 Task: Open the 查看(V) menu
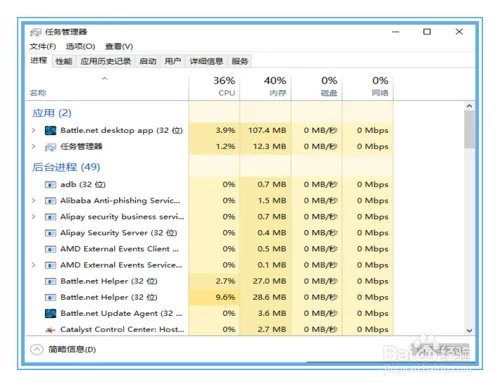pos(119,46)
